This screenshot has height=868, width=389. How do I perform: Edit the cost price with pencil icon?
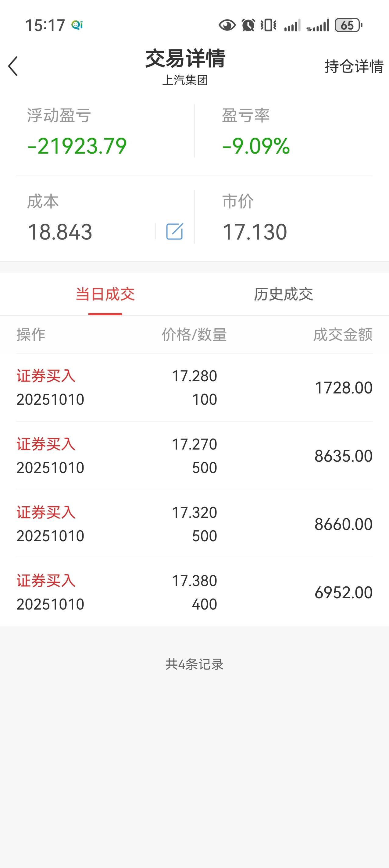click(x=175, y=232)
